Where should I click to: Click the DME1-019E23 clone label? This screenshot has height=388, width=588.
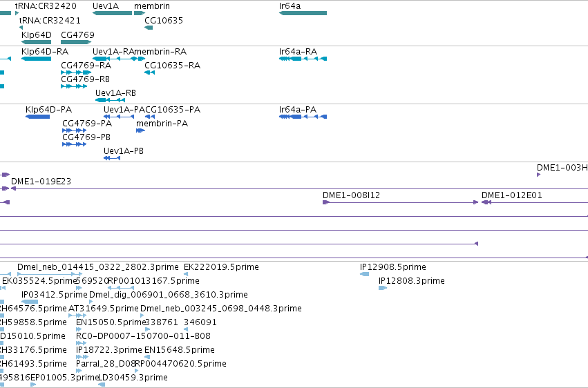41,182
